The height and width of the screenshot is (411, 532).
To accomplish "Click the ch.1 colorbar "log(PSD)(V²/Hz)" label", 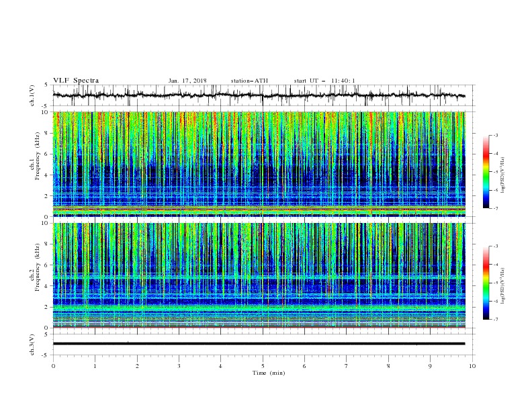I will click(503, 175).
